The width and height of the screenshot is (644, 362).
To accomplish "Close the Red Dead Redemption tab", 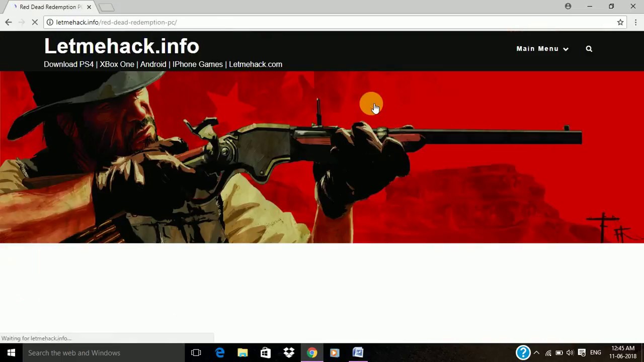I will click(89, 7).
